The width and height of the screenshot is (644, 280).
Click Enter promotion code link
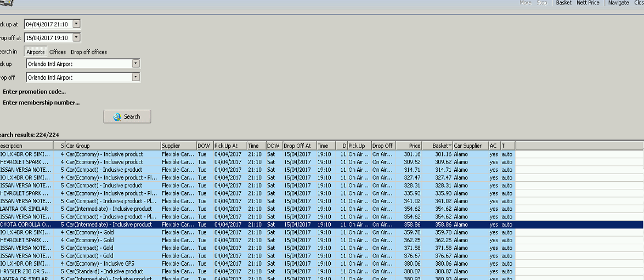(x=34, y=92)
